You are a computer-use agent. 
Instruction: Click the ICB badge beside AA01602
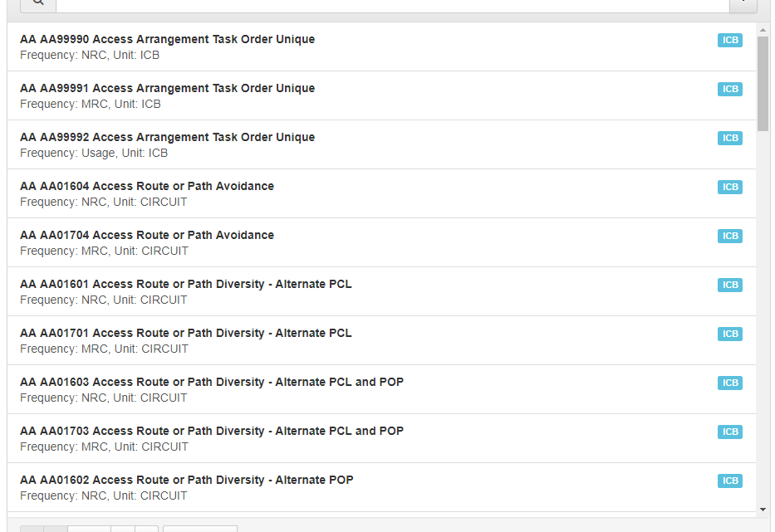729,481
